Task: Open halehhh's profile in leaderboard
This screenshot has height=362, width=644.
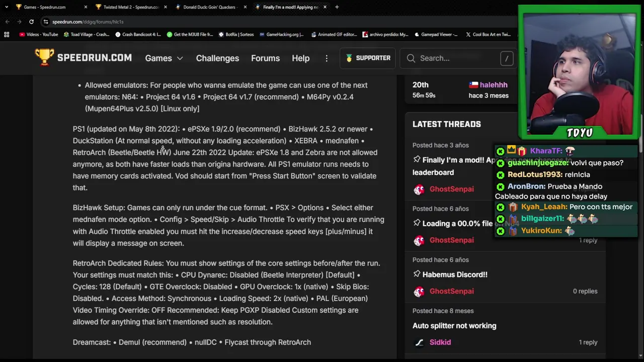Action: 494,85
